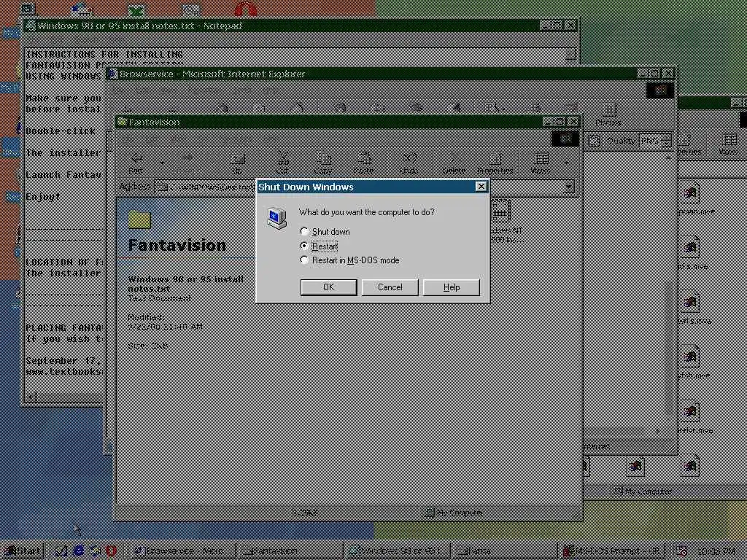
Task: Open the Fantavision Address bar dropdown
Action: click(x=568, y=187)
